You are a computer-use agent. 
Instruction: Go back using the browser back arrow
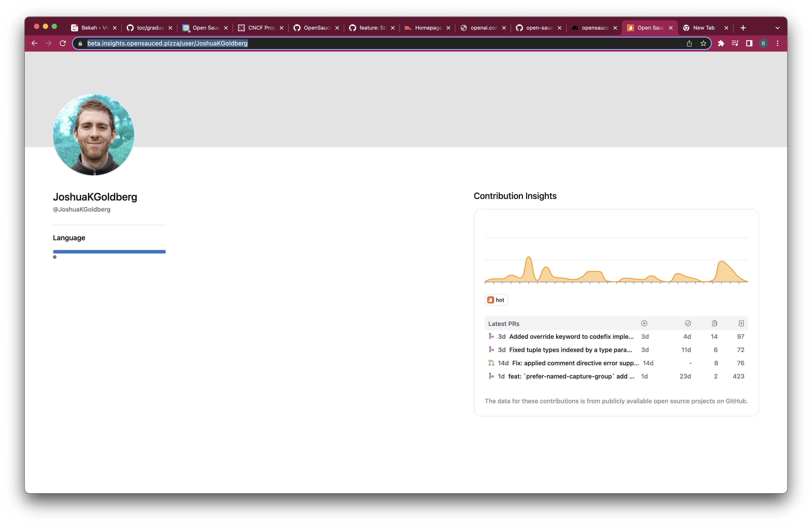[34, 43]
